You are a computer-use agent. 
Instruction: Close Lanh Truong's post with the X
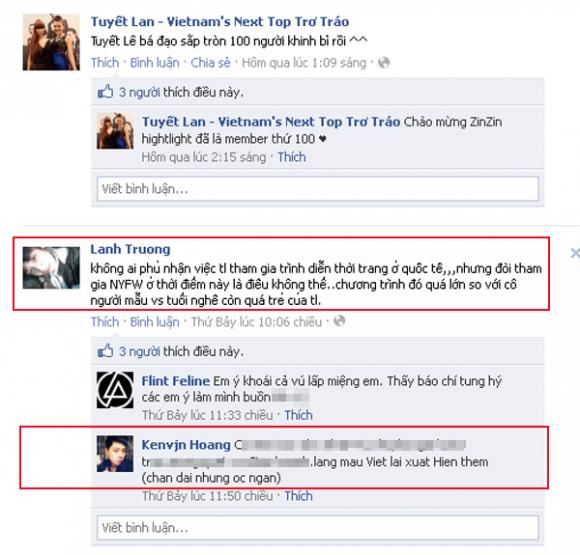point(575,253)
